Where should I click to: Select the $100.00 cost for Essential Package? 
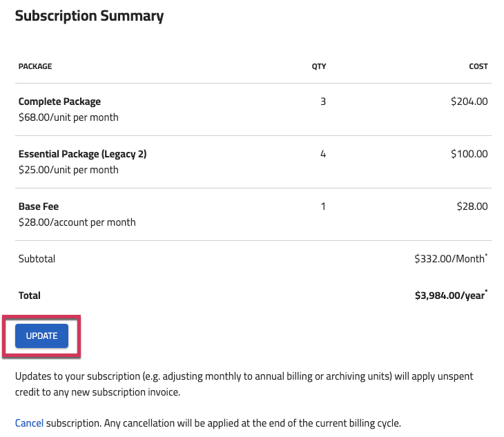[469, 154]
